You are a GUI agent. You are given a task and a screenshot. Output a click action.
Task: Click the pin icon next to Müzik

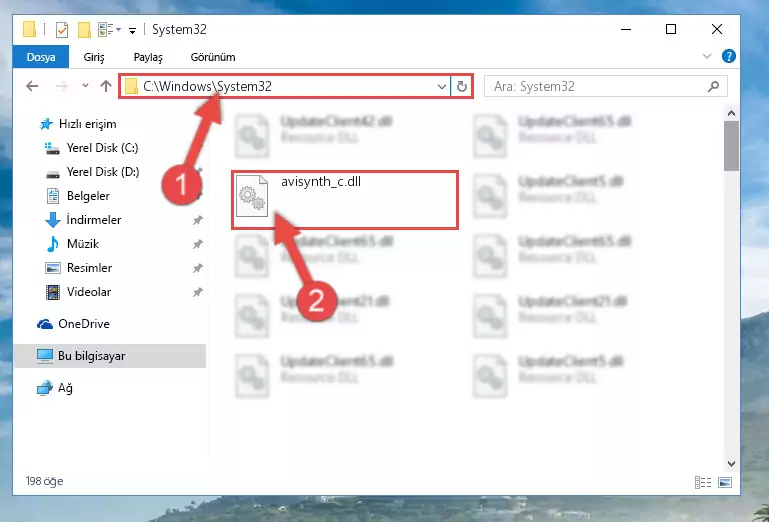198,244
